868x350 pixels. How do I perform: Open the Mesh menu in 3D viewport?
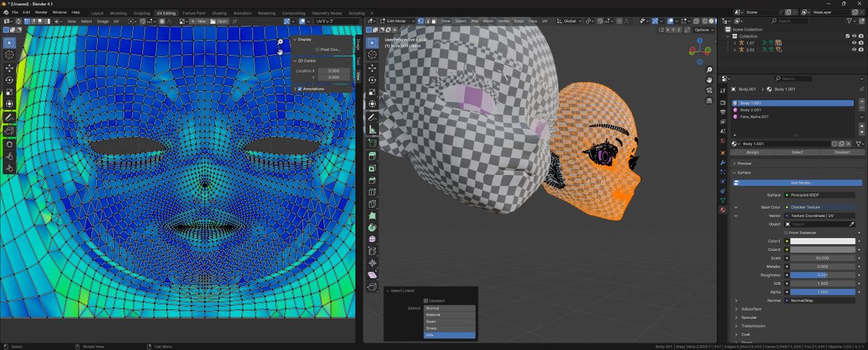point(488,21)
